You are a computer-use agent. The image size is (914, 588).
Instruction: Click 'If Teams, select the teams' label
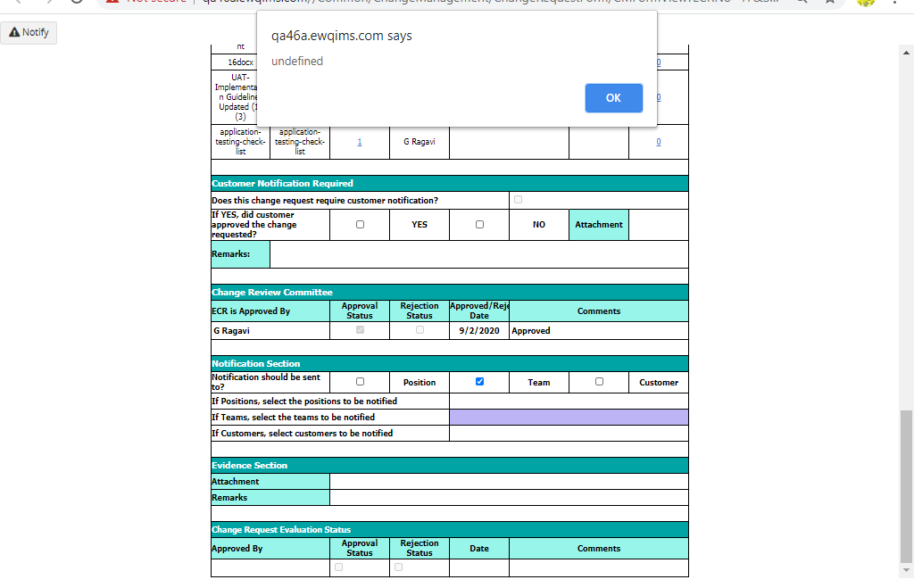[293, 418]
